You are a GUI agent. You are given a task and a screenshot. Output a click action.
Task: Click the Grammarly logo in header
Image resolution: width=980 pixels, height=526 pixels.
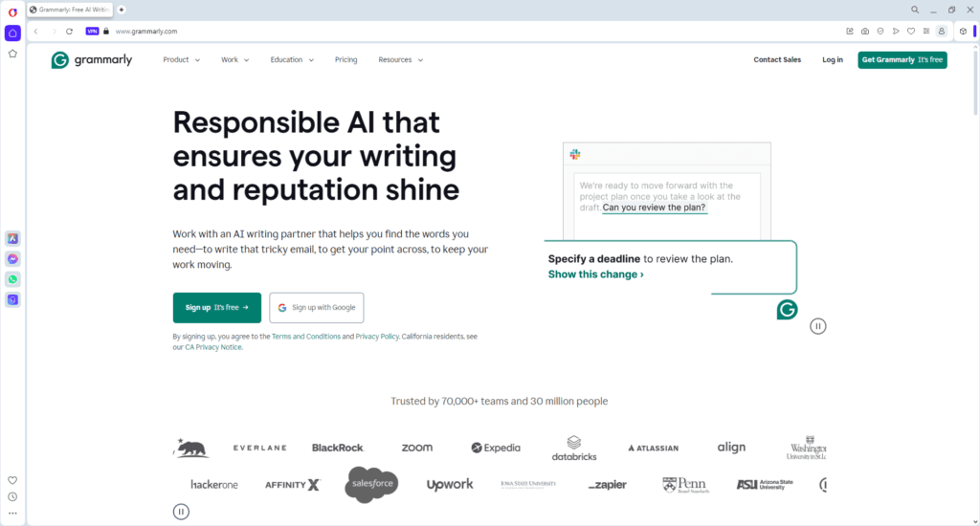pos(92,60)
